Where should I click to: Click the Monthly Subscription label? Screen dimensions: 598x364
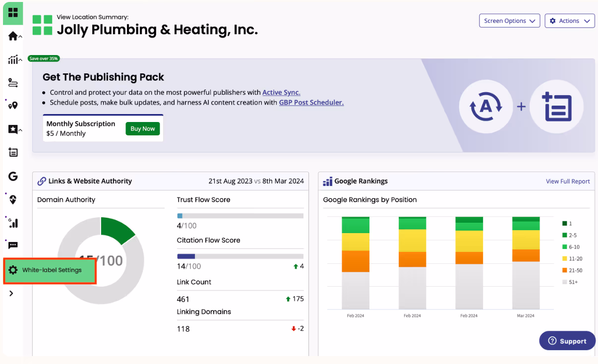coord(81,124)
